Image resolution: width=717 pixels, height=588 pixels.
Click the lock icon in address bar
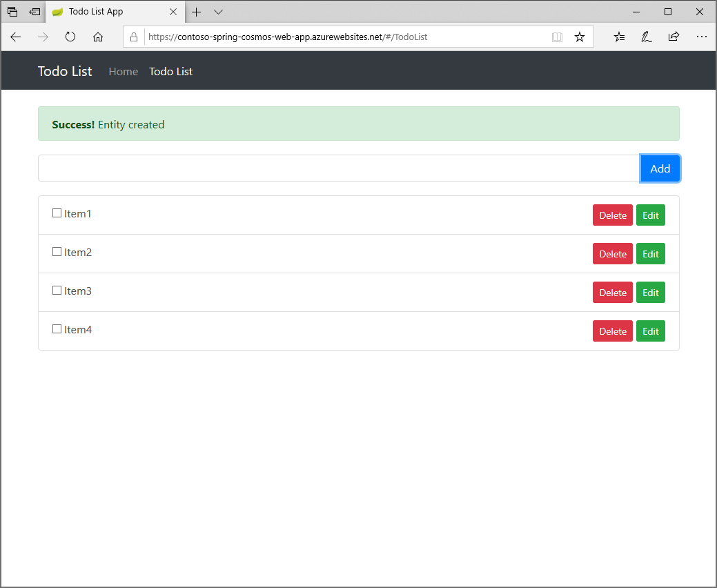pyautogui.click(x=133, y=37)
